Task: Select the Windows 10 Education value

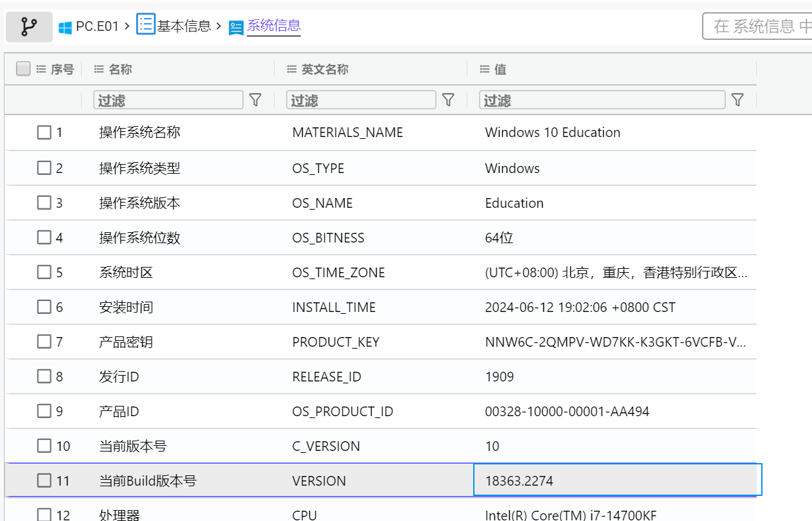Action: click(552, 133)
